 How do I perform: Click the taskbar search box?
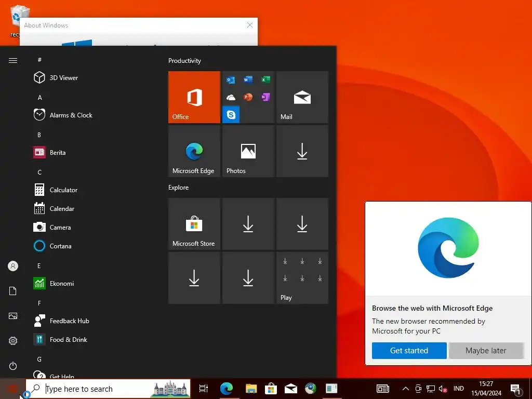(x=108, y=389)
